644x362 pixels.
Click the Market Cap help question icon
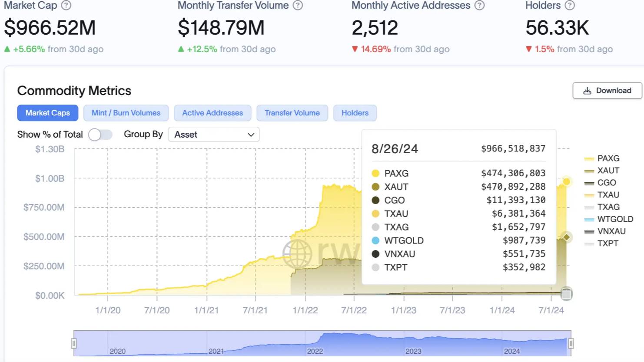pyautogui.click(x=66, y=6)
